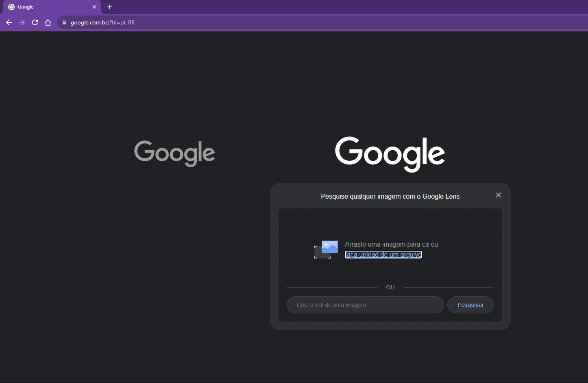This screenshot has height=383, width=588.
Task: Close the Google browser tab
Action: [94, 7]
